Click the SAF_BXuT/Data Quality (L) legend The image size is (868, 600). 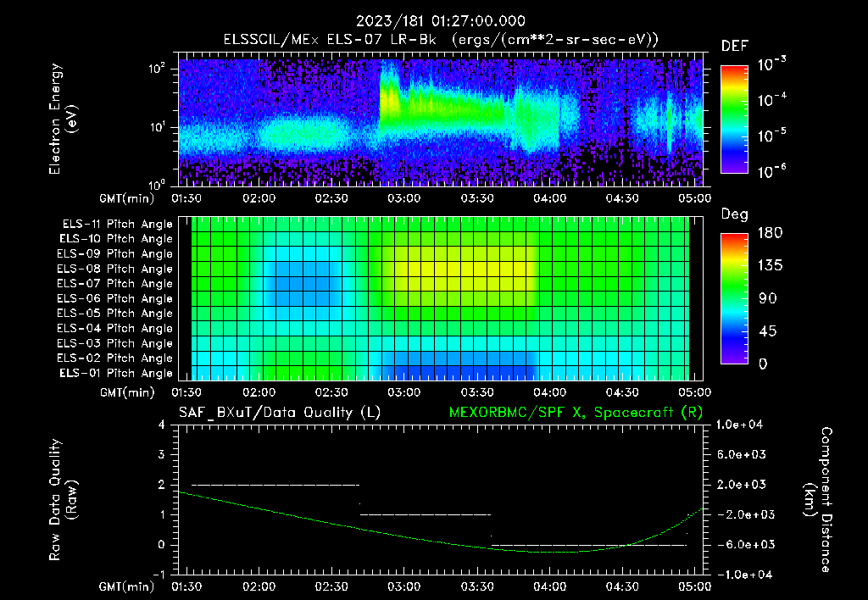(x=280, y=413)
